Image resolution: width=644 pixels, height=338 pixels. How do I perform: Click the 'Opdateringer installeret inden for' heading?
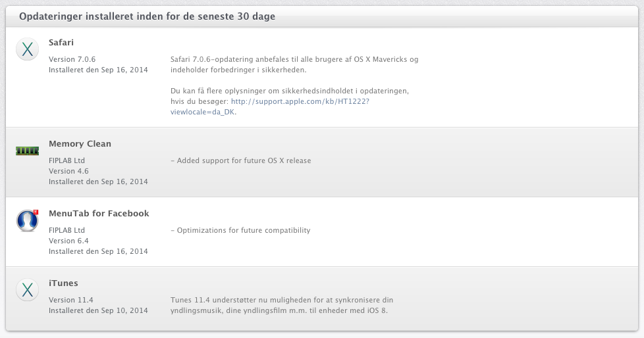[x=147, y=16]
